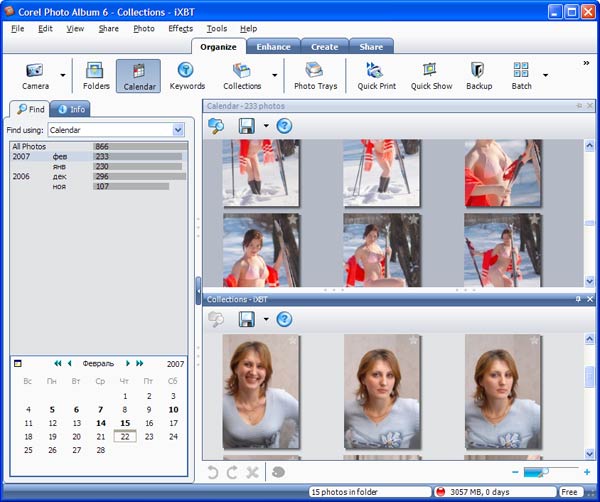This screenshot has width=600, height=502.
Task: Click the help icon in Calendar panel
Action: 284,126
